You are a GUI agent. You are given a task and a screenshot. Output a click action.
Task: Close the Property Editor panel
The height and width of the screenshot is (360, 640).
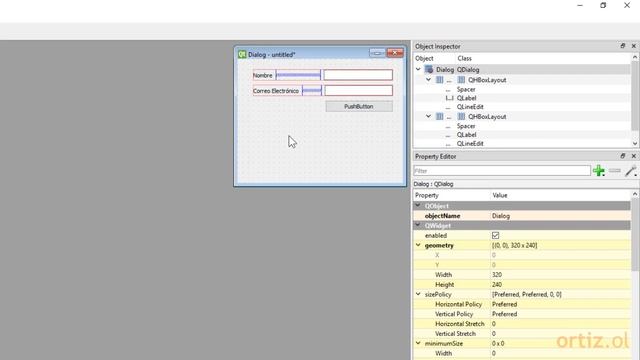pos(633,156)
